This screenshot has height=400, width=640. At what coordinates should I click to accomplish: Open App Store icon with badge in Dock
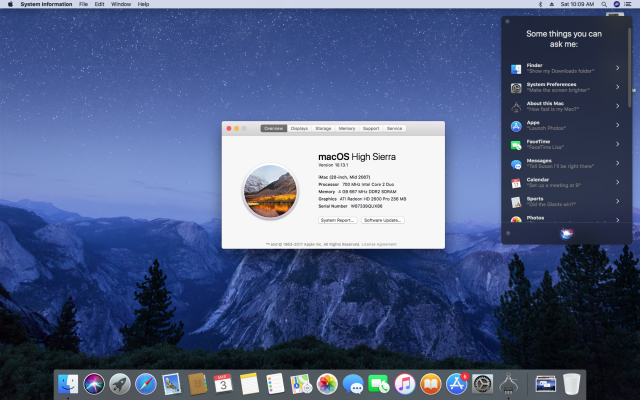pos(457,384)
